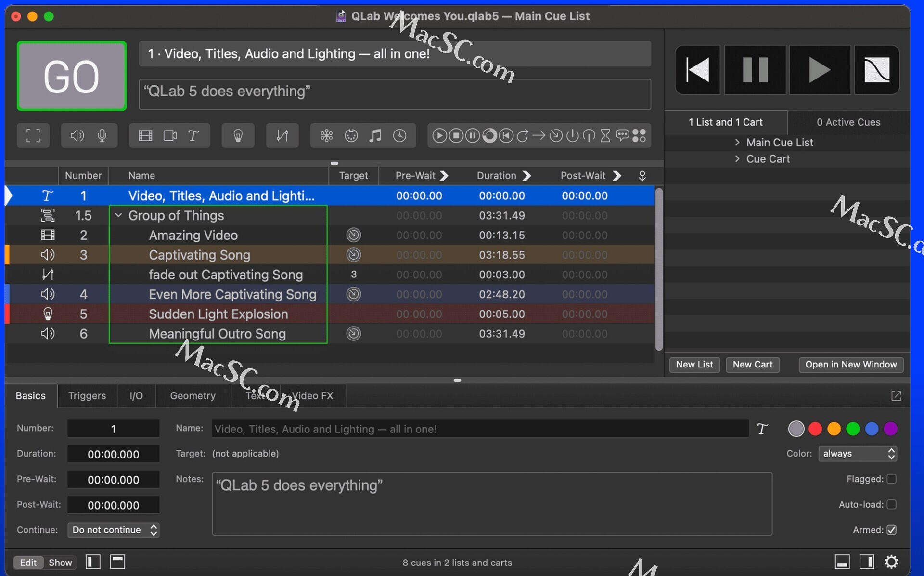Click the fade-all (panic curve) button
Screen dimensions: 924x576
tap(877, 70)
